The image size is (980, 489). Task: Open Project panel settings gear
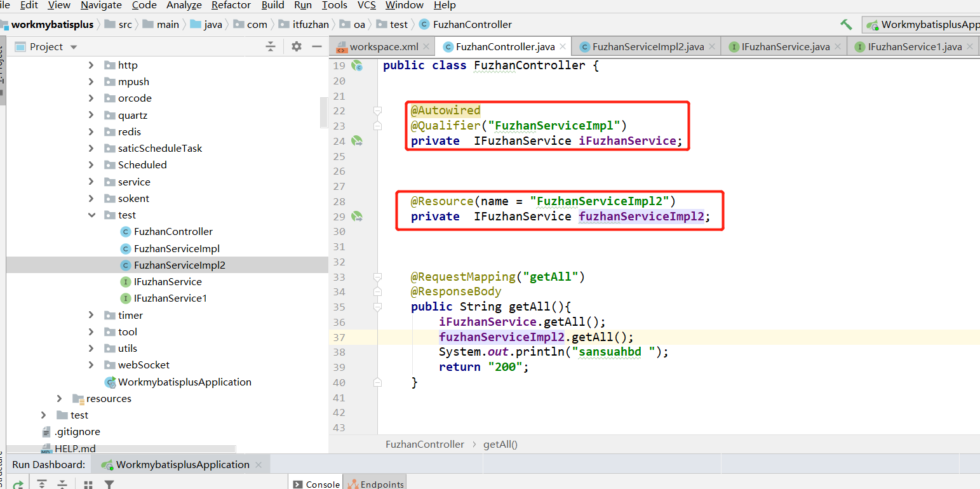click(297, 46)
